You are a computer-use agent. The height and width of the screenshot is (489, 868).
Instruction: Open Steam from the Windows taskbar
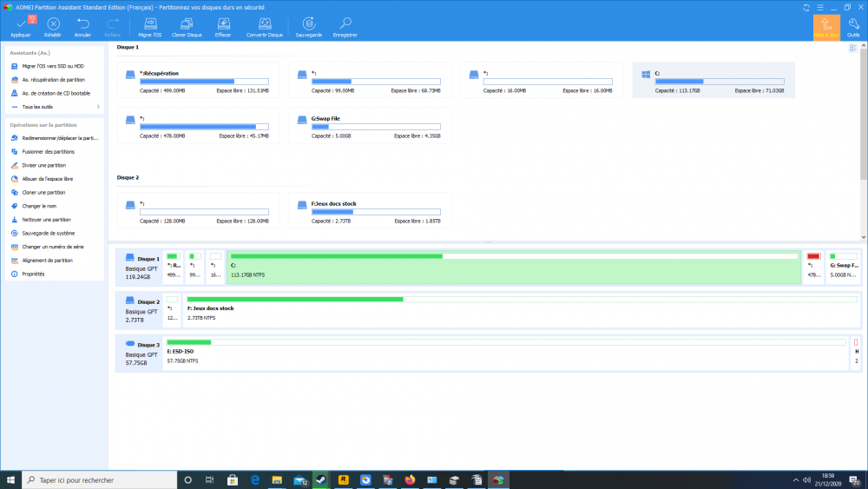pyautogui.click(x=321, y=479)
